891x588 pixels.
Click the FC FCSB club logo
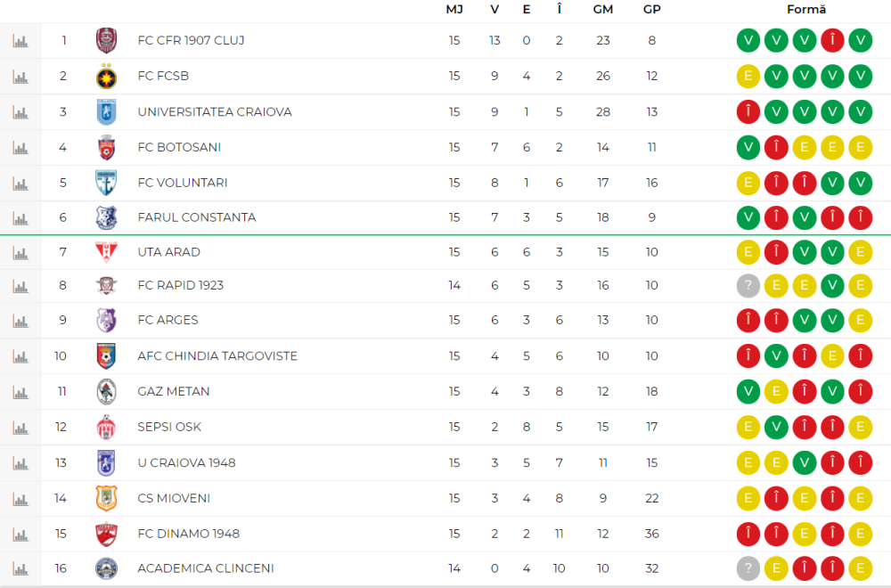pos(106,77)
